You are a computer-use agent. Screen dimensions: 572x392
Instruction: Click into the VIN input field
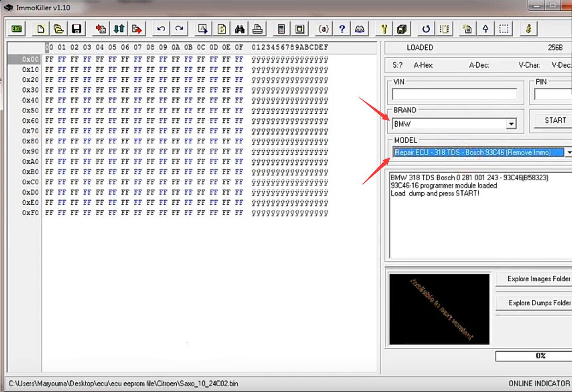[x=454, y=94]
